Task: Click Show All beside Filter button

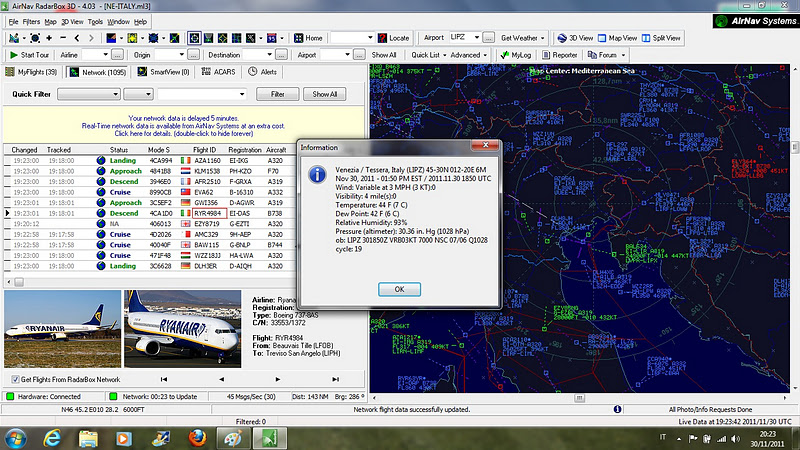Action: pos(324,94)
